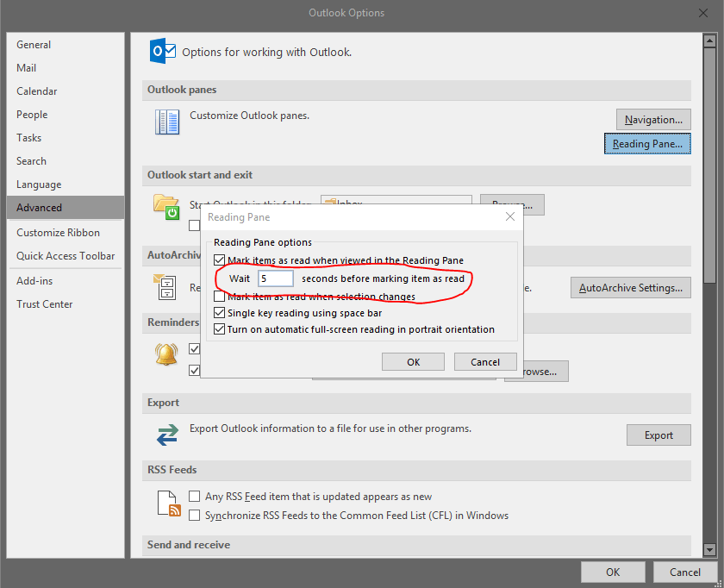Click the Export arrows icon
Screen dimensions: 724x588
166,435
